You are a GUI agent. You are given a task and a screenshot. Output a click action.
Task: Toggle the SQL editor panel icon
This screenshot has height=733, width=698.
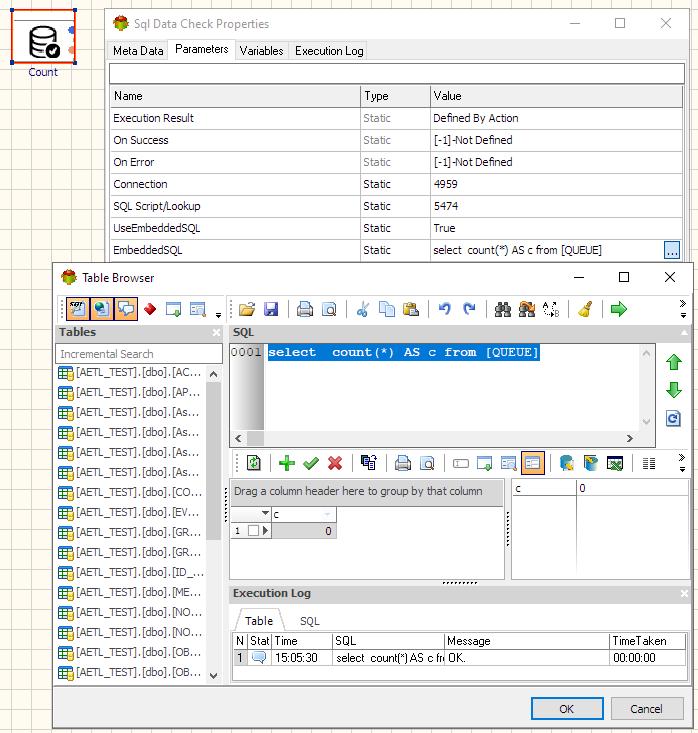78,309
